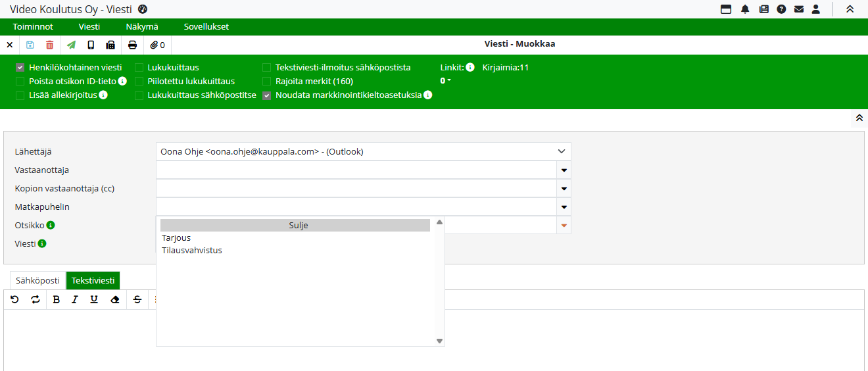Click the printer icon in toolbar
Image resolution: width=868 pixels, height=371 pixels.
click(133, 45)
